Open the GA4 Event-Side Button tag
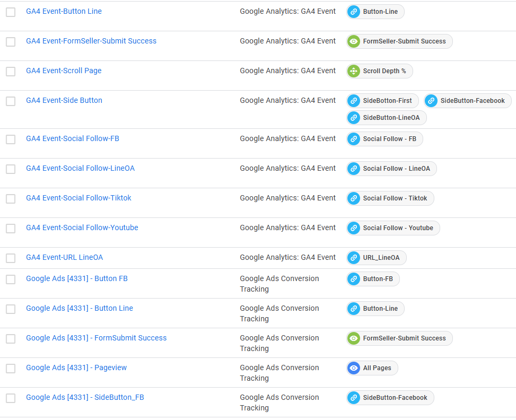This screenshot has height=420, width=516. pyautogui.click(x=64, y=100)
